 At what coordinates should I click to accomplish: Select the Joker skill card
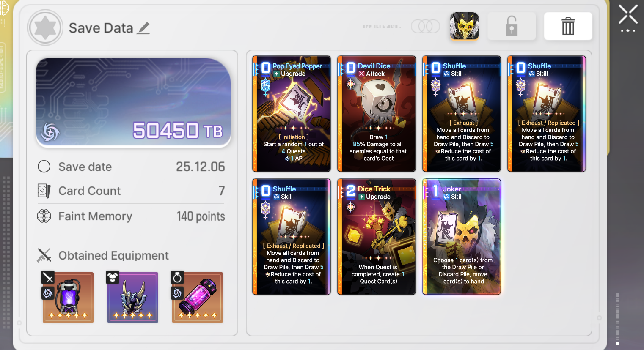click(x=462, y=237)
